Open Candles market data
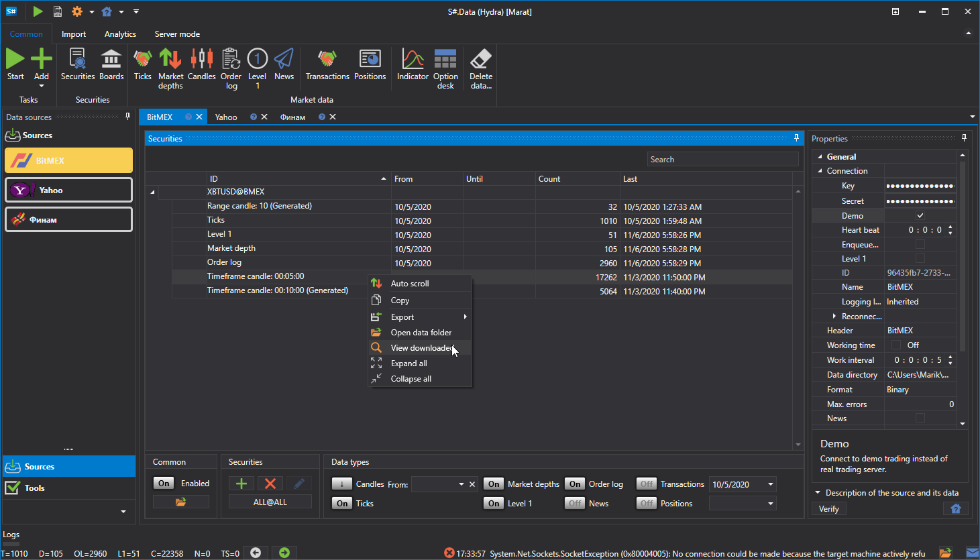The height and width of the screenshot is (560, 980). point(202,59)
